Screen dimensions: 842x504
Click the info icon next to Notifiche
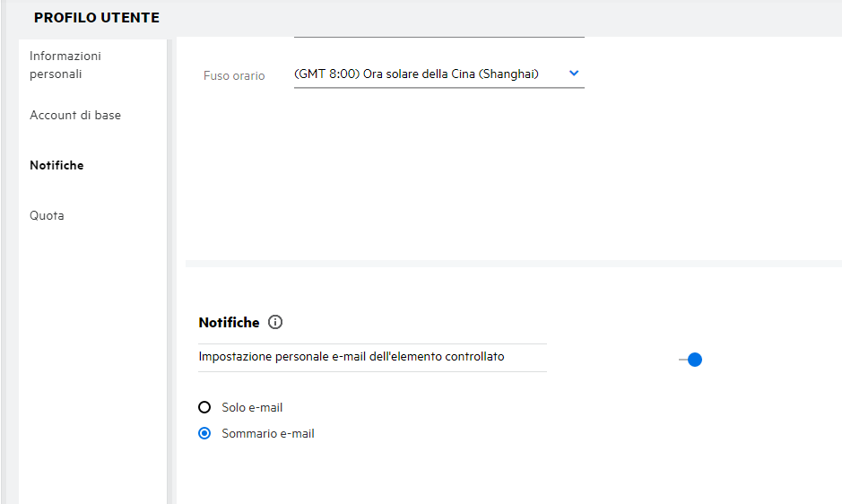[275, 323]
